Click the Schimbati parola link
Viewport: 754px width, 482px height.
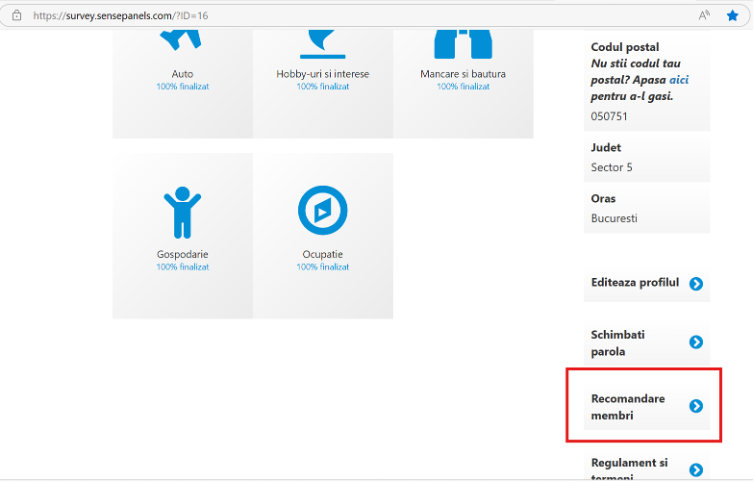(x=620, y=343)
